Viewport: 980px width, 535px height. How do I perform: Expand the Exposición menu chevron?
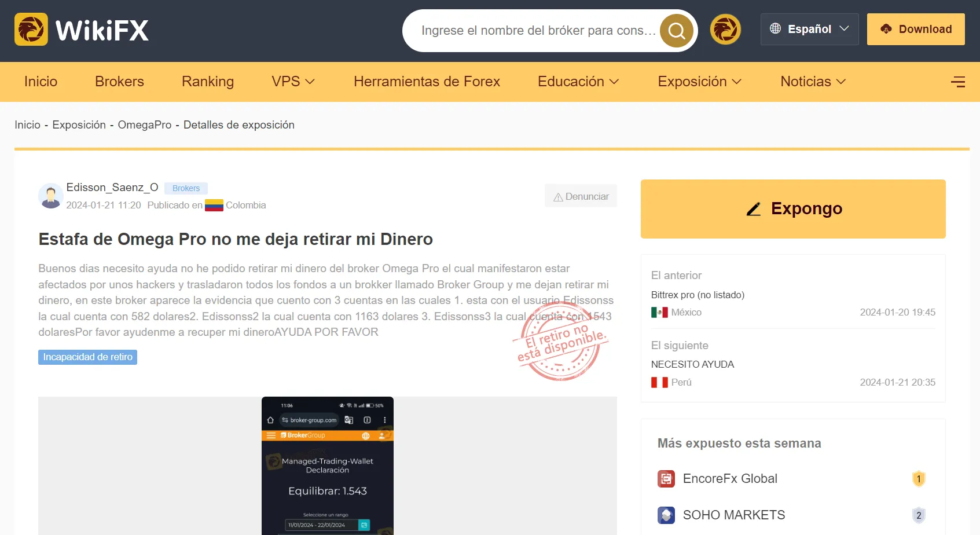pos(737,82)
